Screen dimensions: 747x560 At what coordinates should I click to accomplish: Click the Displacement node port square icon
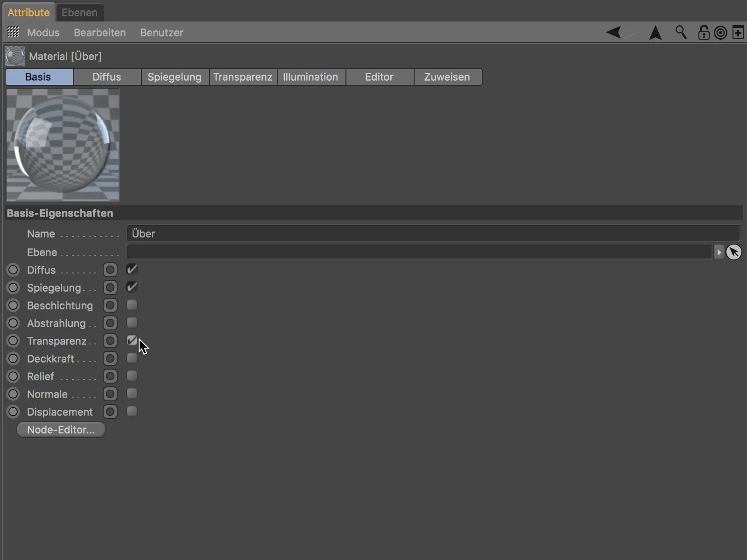coord(110,412)
